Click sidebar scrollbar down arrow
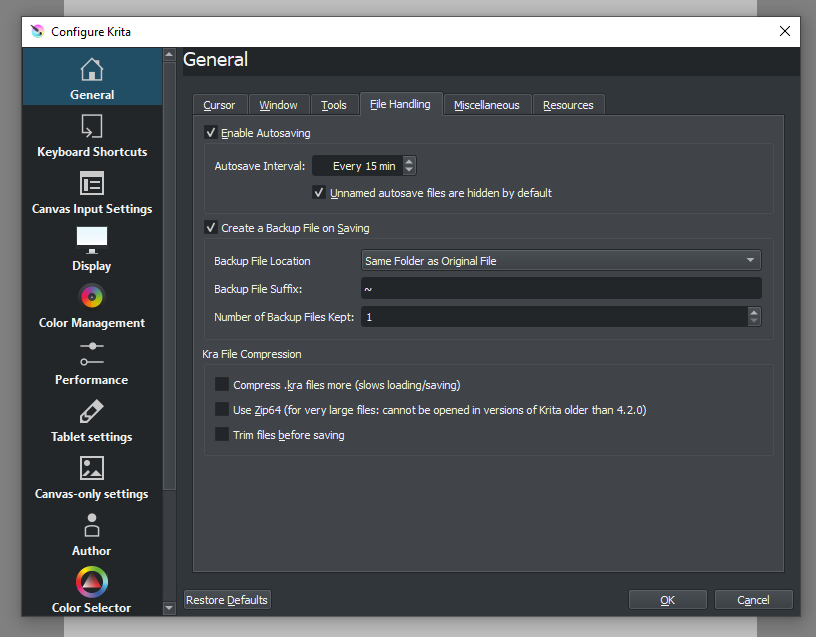 tap(169, 607)
